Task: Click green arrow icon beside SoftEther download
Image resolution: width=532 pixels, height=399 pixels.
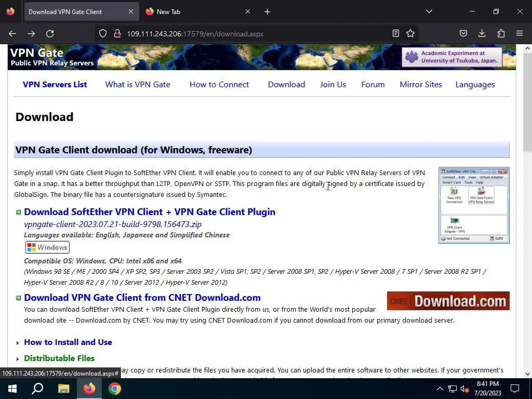Action: (x=19, y=212)
